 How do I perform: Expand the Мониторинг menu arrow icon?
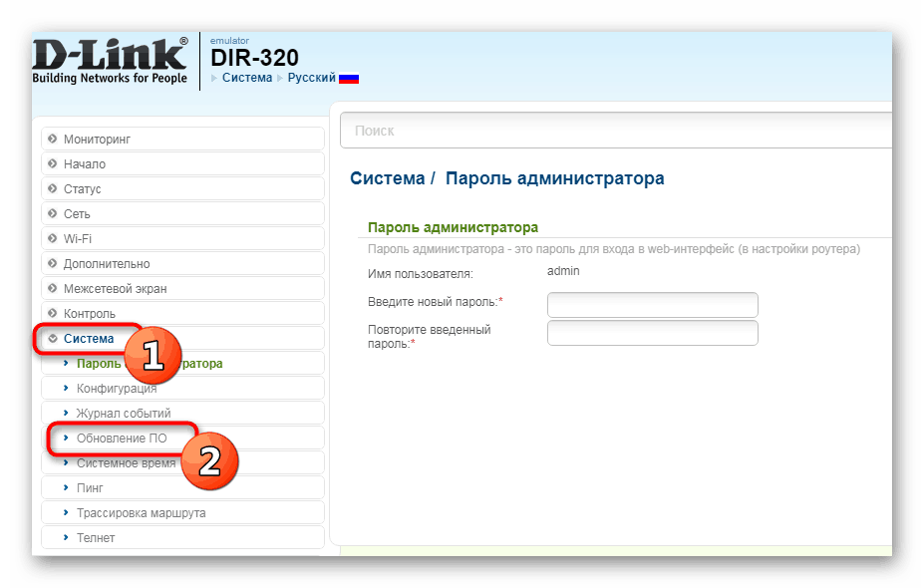pos(53,140)
